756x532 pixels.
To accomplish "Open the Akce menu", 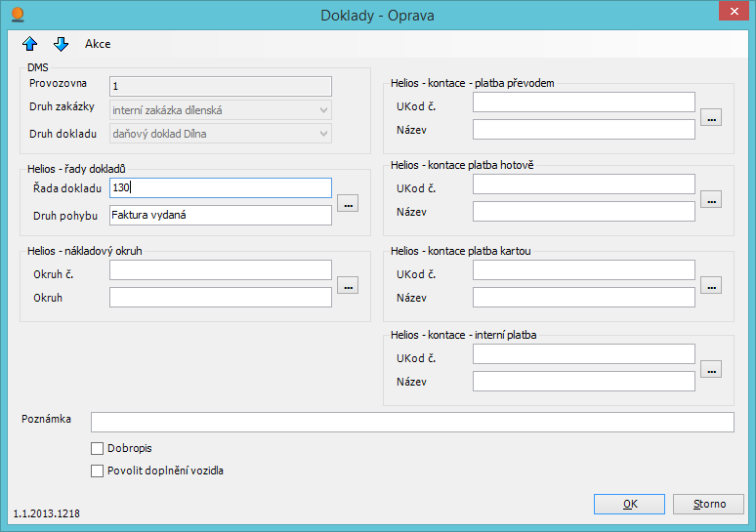I will [x=98, y=44].
